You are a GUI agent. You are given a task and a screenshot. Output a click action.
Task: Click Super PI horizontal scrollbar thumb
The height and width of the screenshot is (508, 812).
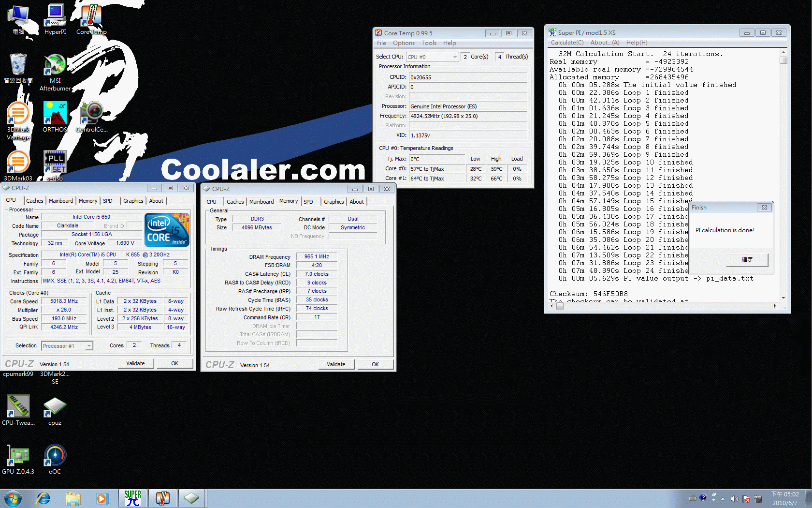(560, 306)
